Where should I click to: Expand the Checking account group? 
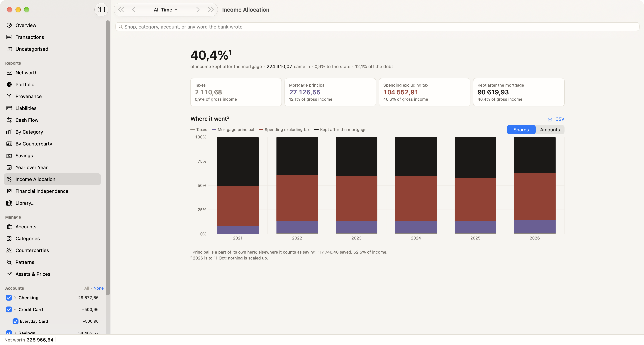(15, 298)
